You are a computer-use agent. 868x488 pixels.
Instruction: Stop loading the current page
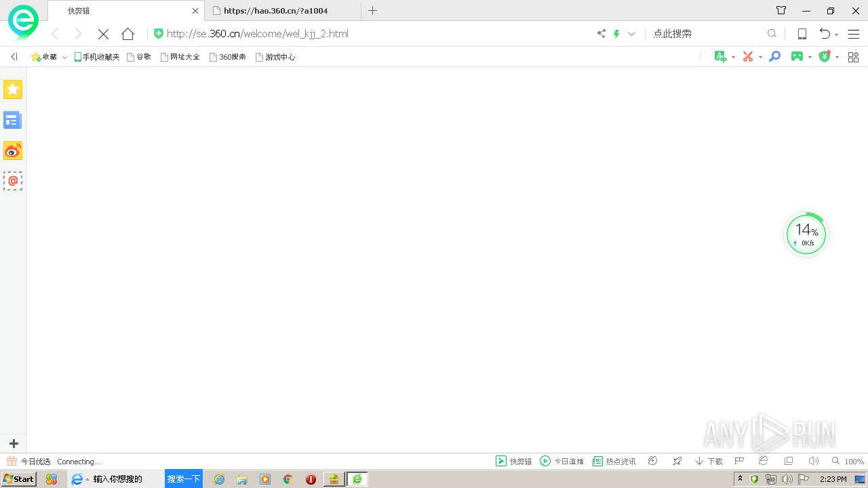click(103, 34)
